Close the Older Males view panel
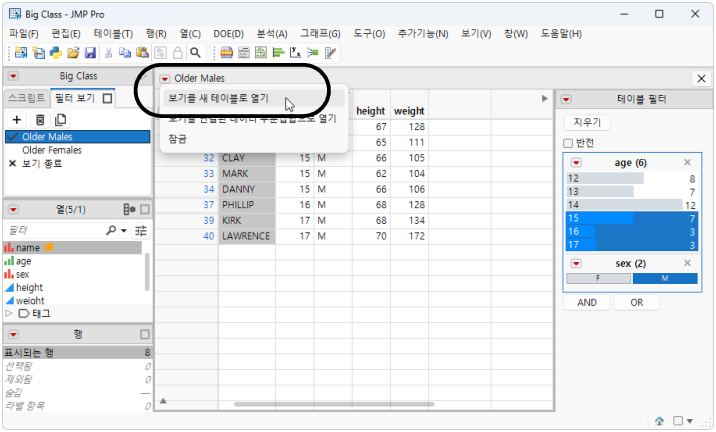716x432 pixels. 701,79
